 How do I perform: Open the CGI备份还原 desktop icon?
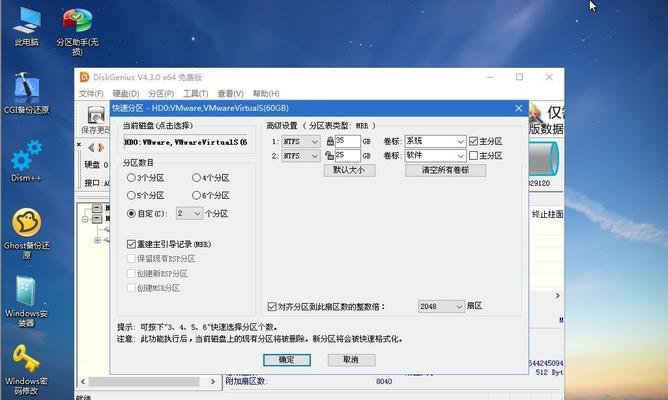click(x=26, y=93)
